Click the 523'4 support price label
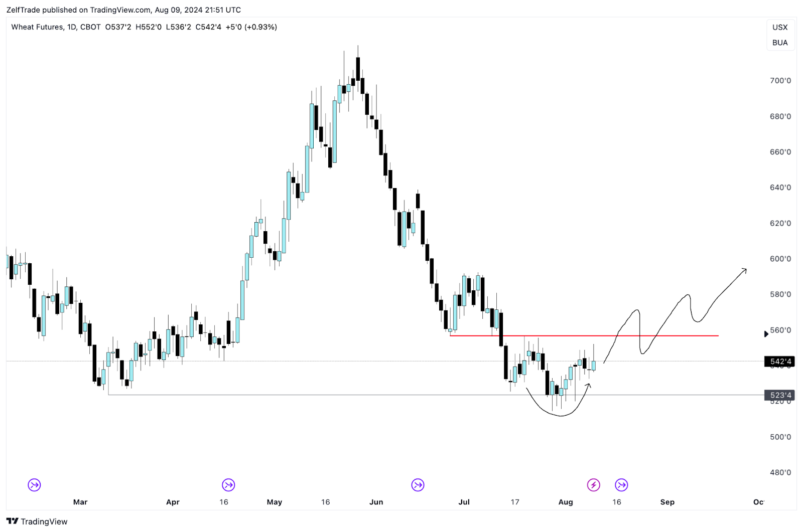Image resolution: width=803 pixels, height=532 pixels. pos(780,395)
